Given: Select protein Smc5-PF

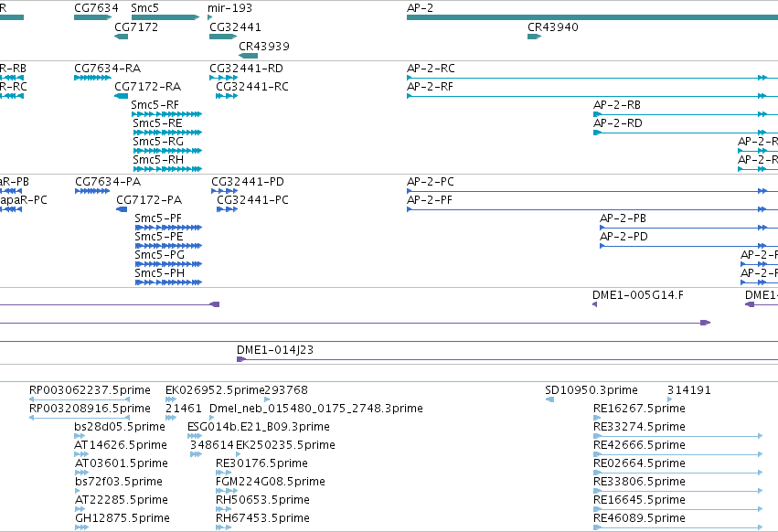Looking at the screenshot, I should click(x=158, y=218).
